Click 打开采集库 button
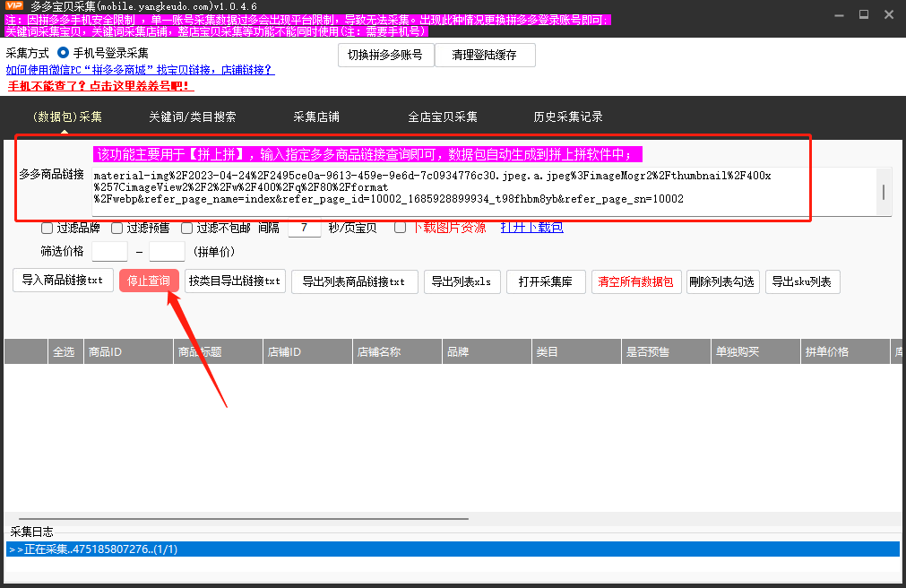Viewport: 906px width, 588px height. coord(546,281)
